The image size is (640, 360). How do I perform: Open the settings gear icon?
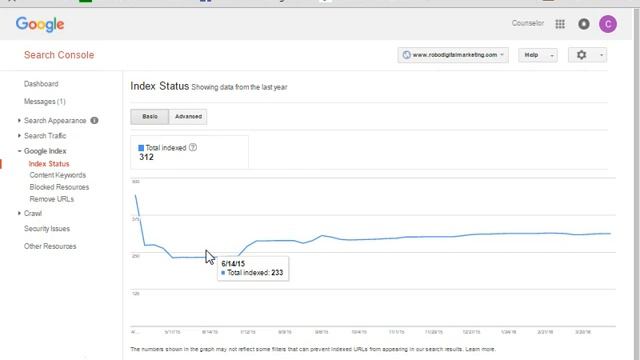[581, 55]
